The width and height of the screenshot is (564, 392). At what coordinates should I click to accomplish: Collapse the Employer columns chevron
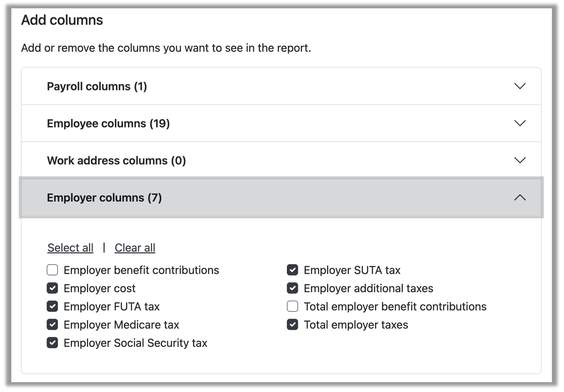[x=520, y=198]
